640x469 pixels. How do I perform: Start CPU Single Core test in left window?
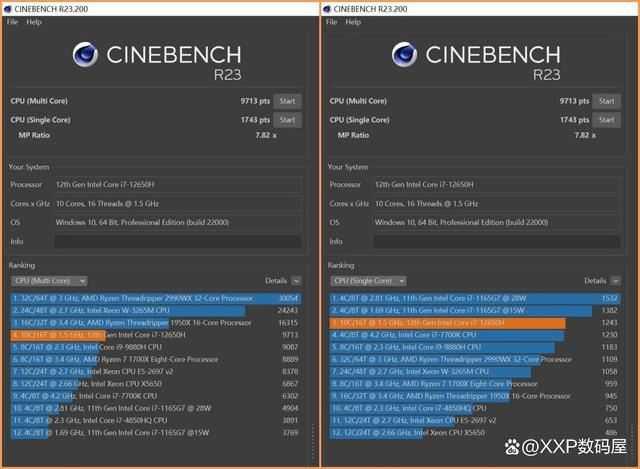click(x=287, y=120)
